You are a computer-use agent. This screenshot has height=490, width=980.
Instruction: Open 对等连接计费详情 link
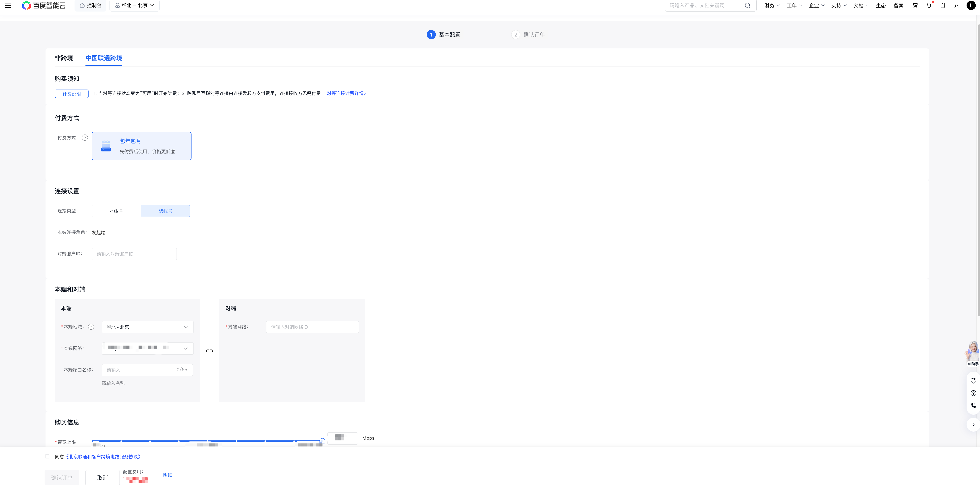tap(347, 93)
